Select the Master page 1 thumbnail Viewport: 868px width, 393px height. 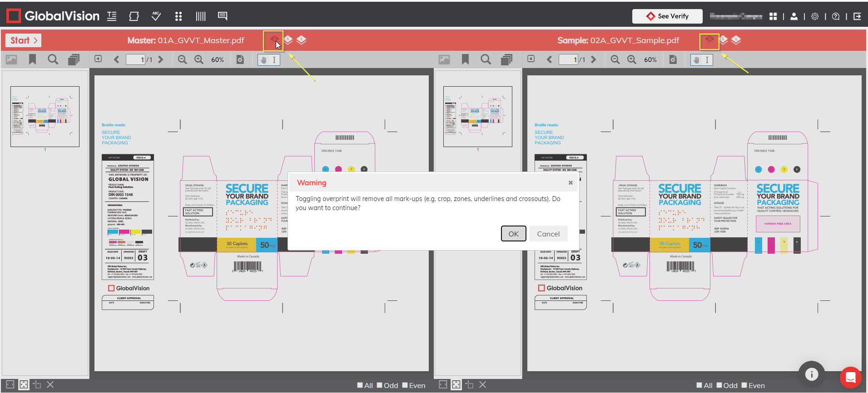point(45,117)
